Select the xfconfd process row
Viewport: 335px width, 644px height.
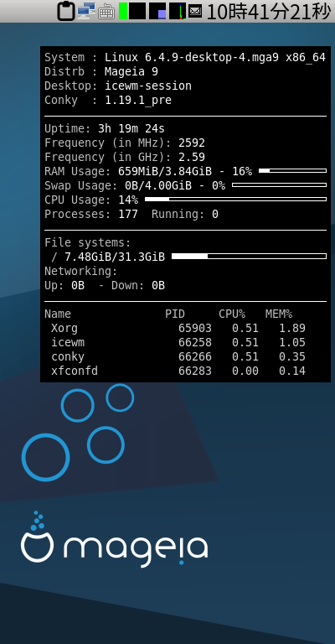coord(178,371)
